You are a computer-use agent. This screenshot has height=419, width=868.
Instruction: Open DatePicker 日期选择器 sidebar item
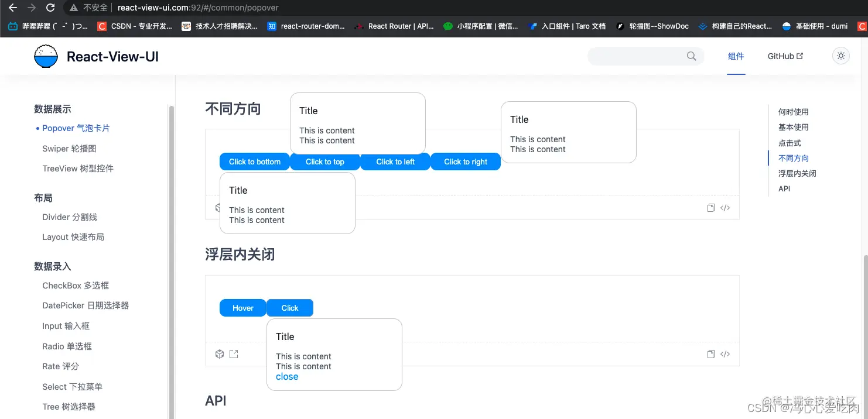86,305
